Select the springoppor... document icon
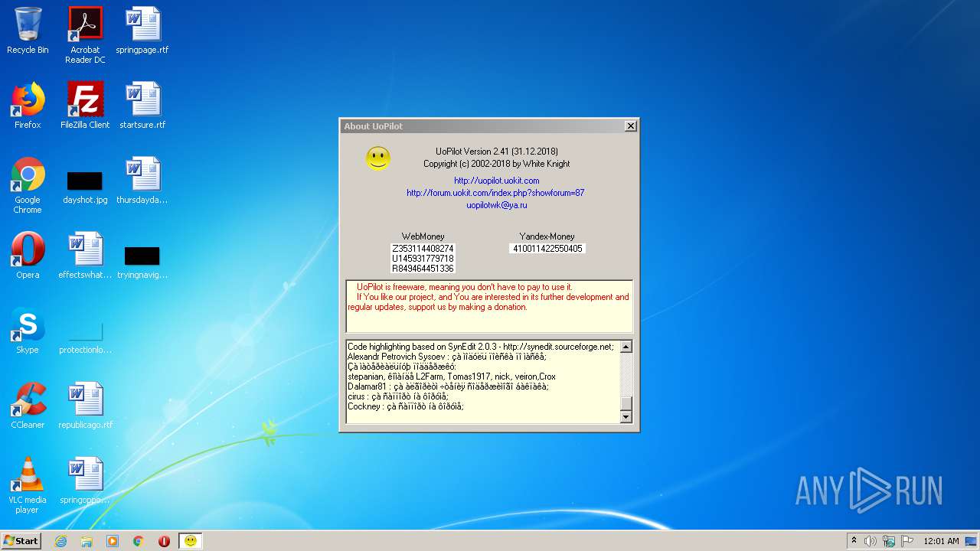Viewport: 980px width, 551px height. tap(85, 481)
